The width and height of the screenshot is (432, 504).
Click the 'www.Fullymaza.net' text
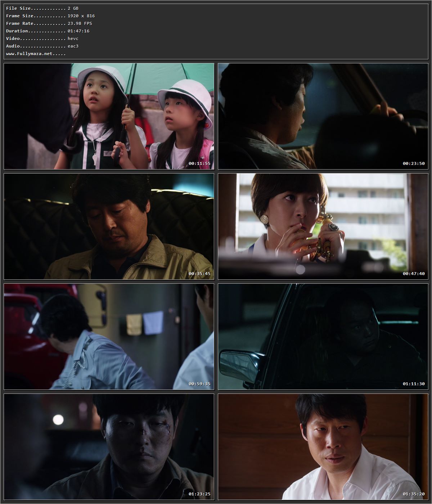[29, 54]
